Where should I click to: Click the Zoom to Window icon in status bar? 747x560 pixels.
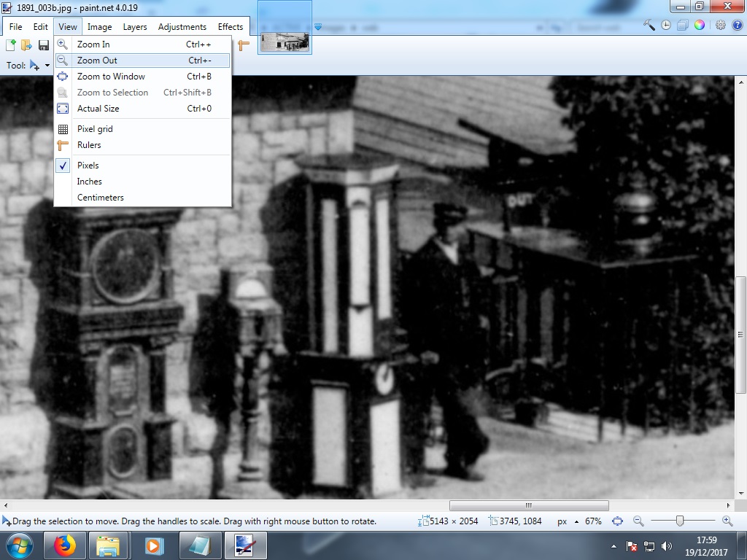pos(617,521)
